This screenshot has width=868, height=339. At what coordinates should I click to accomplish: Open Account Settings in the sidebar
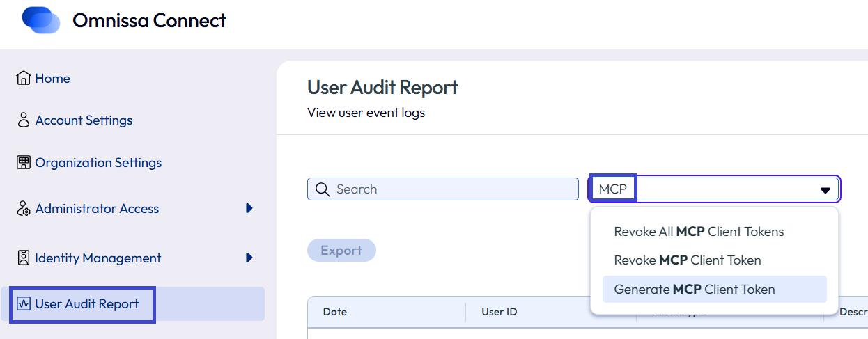pyautogui.click(x=84, y=120)
